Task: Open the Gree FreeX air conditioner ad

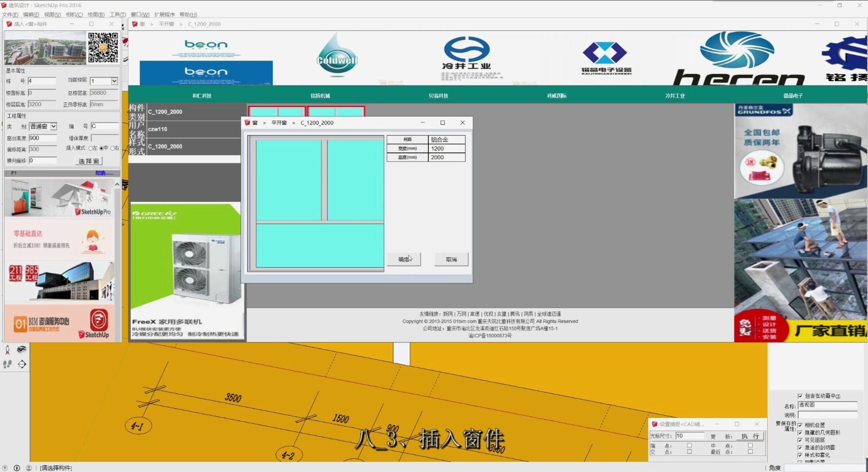Action: [187, 271]
